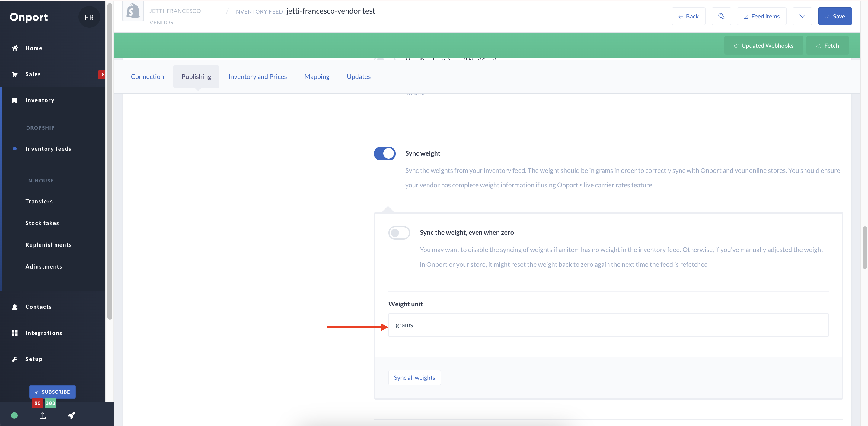Switch to the Connection tab
Image resolution: width=868 pixels, height=426 pixels.
tap(147, 76)
